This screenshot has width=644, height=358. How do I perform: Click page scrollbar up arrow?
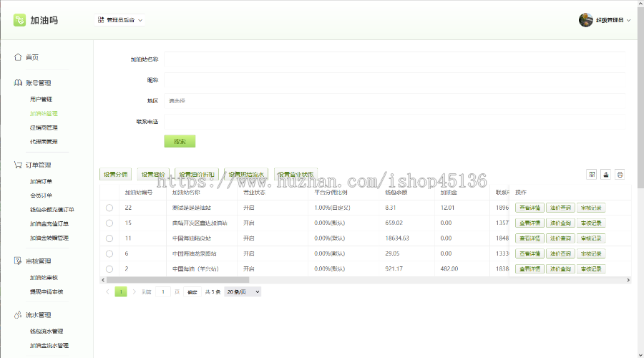(x=640, y=3)
